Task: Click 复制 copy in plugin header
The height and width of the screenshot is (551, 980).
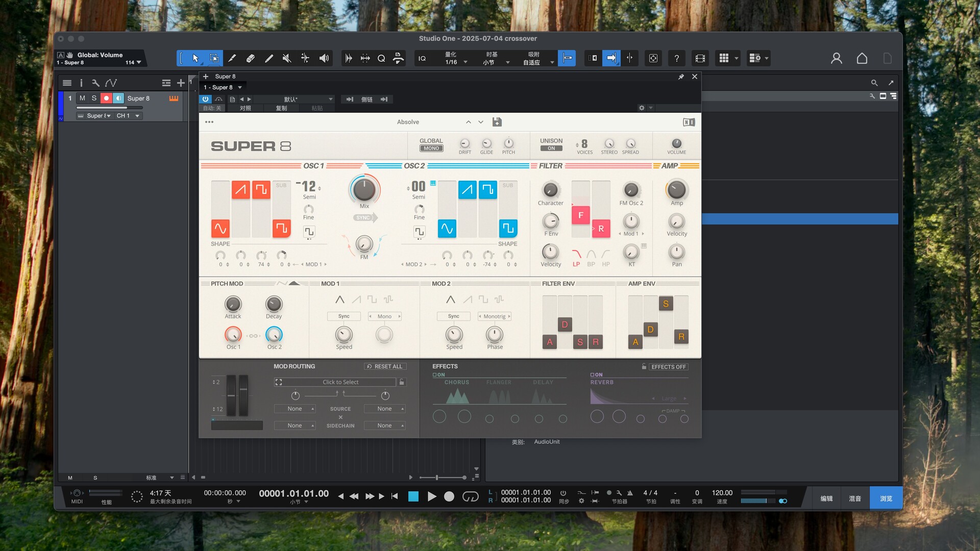Action: click(281, 108)
